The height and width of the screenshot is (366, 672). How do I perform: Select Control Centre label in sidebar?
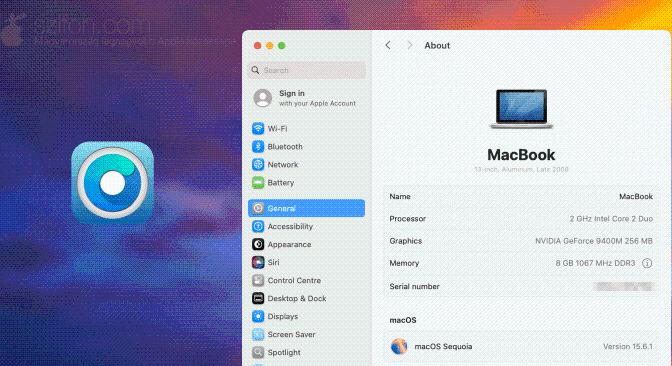pyautogui.click(x=294, y=280)
